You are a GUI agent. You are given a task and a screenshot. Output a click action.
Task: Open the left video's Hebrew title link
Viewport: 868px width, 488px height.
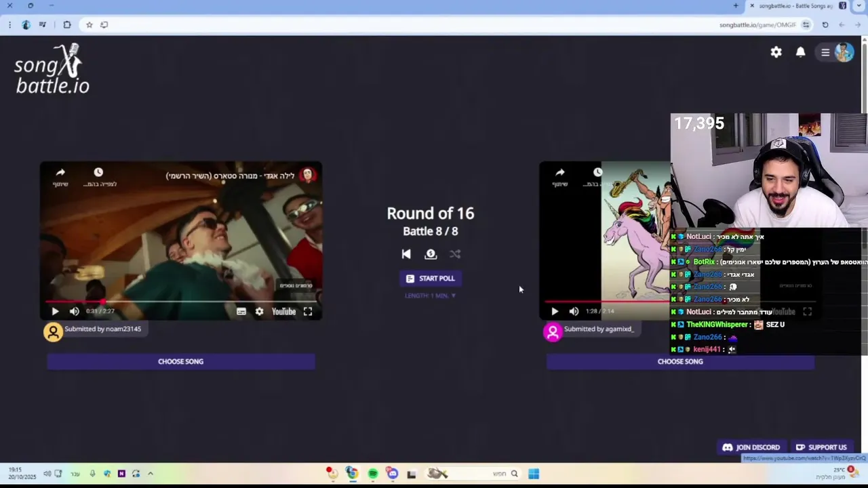tap(231, 176)
